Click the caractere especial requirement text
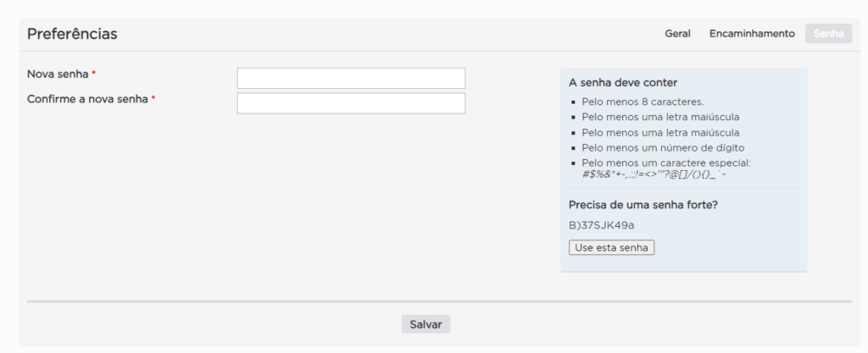Screen dimensions: 868x353 666,163
